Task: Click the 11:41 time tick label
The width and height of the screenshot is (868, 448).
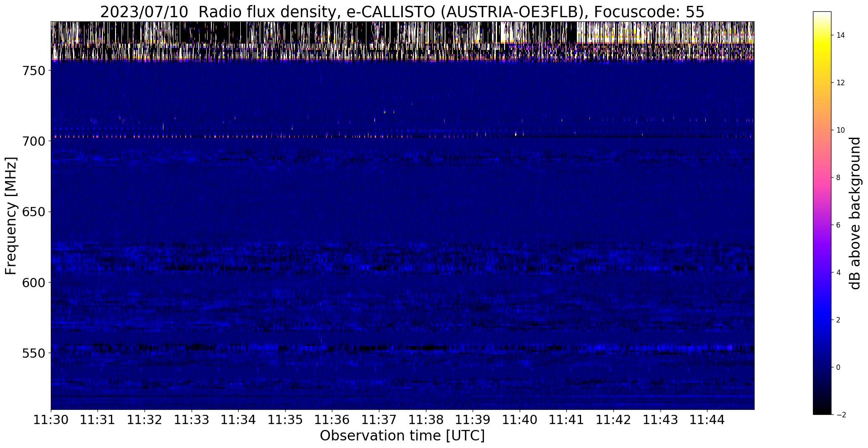Action: [567, 420]
